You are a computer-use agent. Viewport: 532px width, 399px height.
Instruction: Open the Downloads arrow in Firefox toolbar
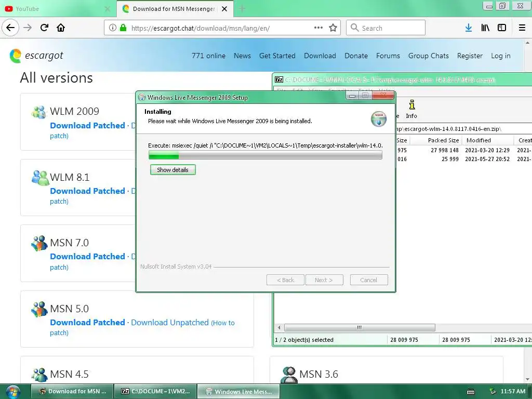(469, 28)
